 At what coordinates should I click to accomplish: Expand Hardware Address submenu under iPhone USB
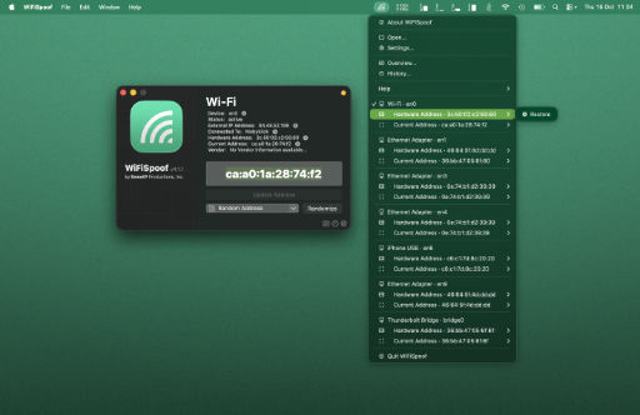pos(442,259)
